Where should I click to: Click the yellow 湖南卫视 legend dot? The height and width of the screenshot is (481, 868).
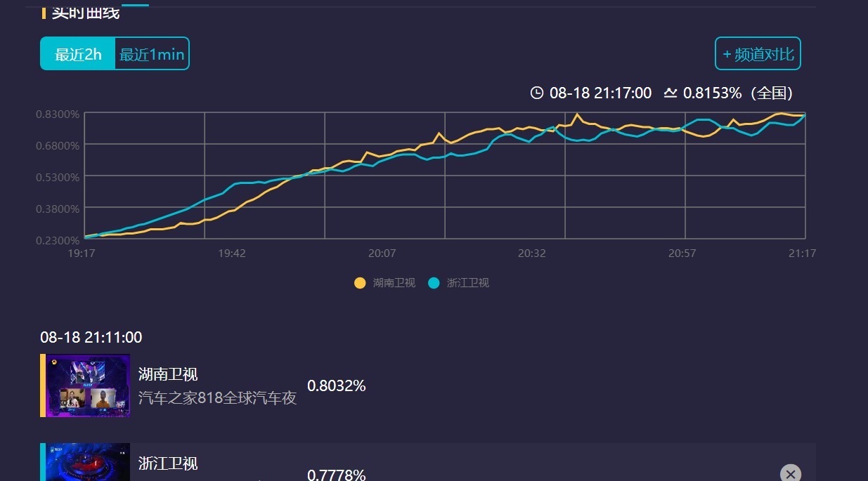click(x=358, y=283)
